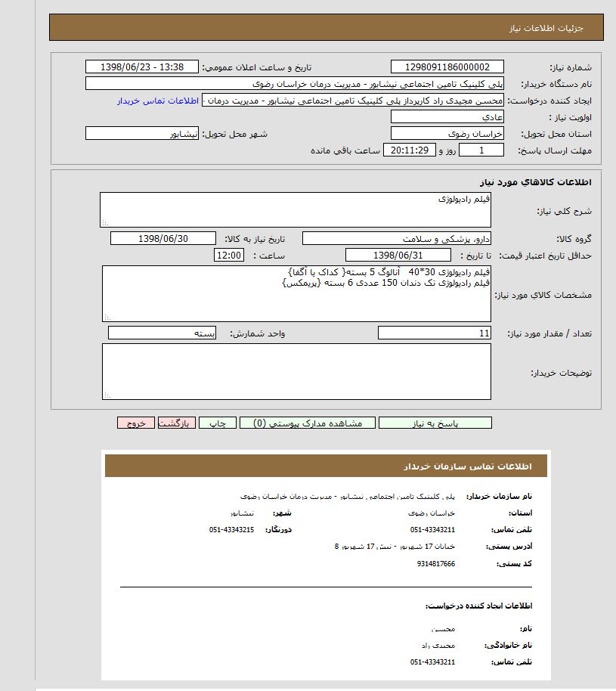The height and width of the screenshot is (691, 616).
Task: Select the تاریخ و ساعت اعلان عمومی field
Action: pyautogui.click(x=142, y=67)
